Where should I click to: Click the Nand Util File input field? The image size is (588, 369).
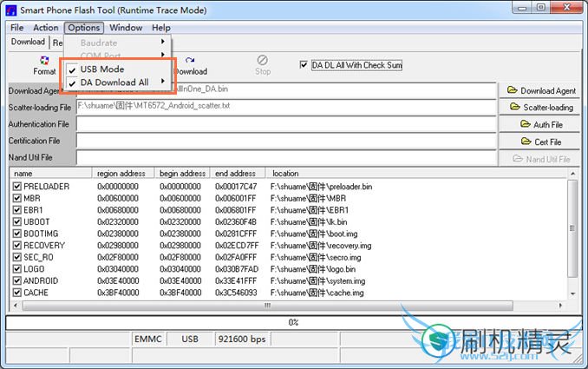tap(286, 158)
